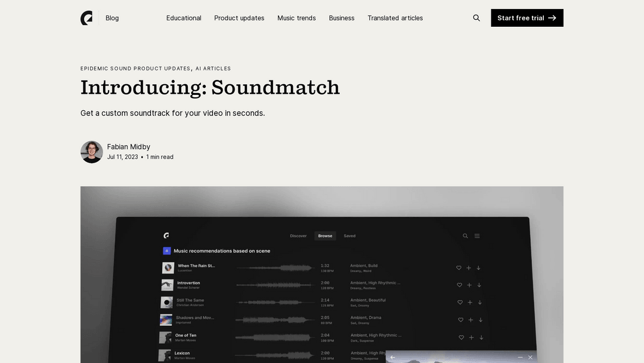Seek in the One of Ten waveform

click(274, 337)
